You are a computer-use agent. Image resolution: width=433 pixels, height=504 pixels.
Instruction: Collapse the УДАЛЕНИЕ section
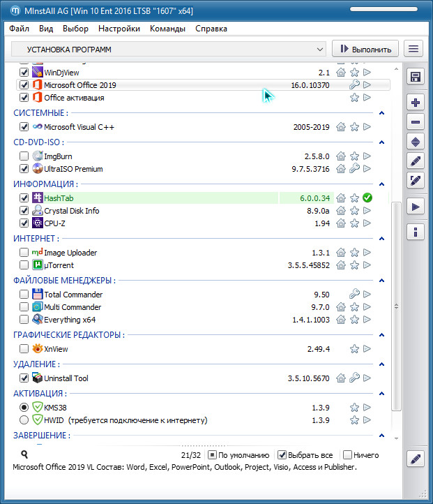[381, 364]
